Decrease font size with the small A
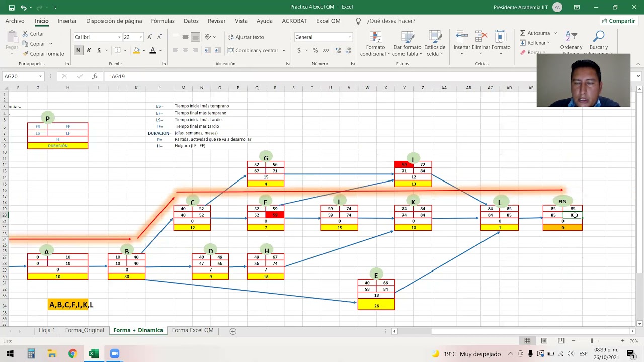 159,37
